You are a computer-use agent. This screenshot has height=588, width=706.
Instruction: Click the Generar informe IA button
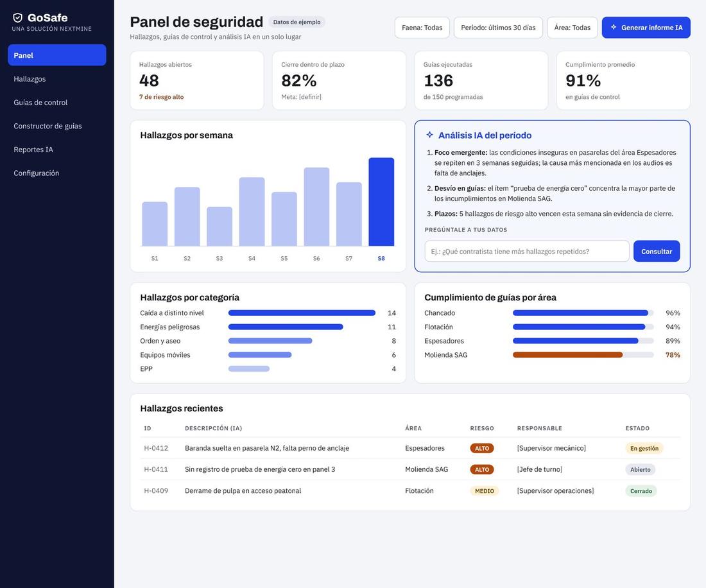(x=646, y=28)
